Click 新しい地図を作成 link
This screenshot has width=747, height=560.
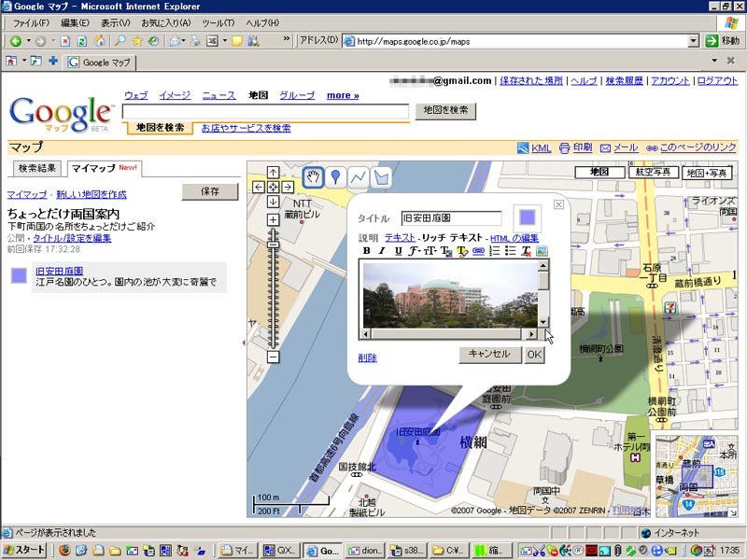(92, 194)
